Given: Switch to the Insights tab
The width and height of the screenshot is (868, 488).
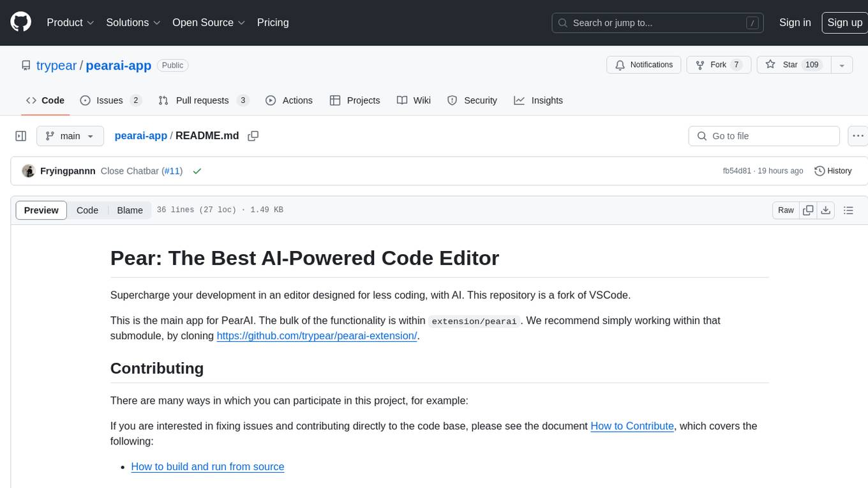Looking at the screenshot, I should 539,100.
